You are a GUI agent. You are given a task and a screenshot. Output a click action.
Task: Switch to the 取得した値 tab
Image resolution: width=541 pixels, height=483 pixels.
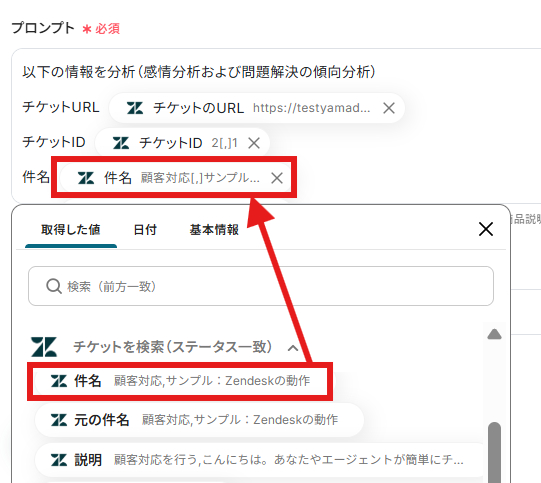tap(71, 230)
